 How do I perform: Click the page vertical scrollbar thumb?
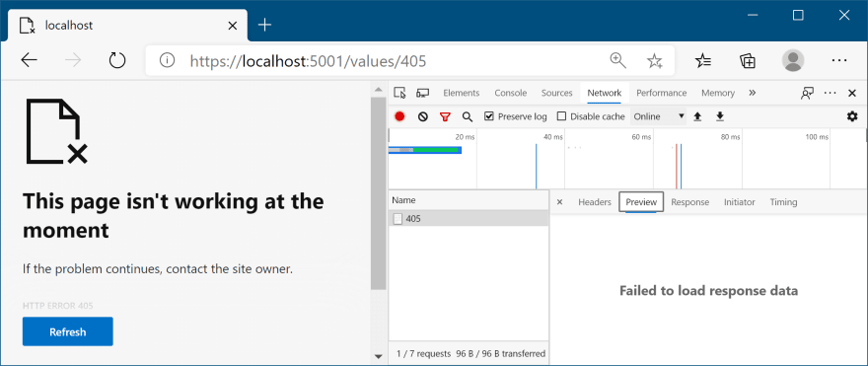click(379, 193)
